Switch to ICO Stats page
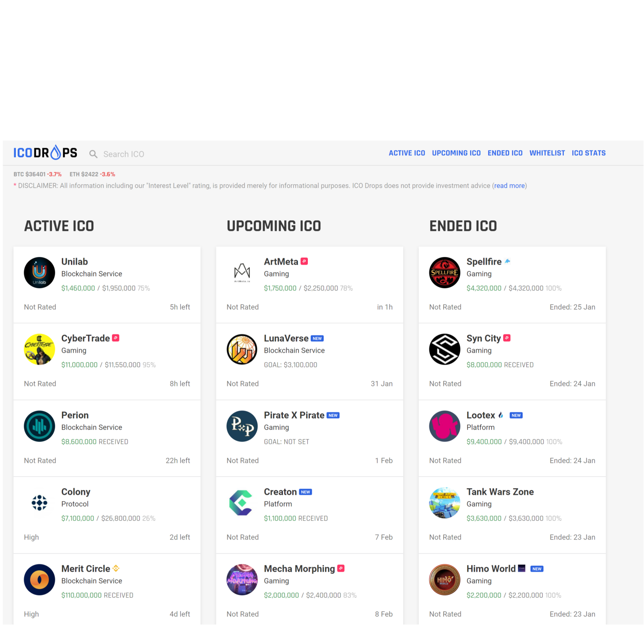Screen dimensions: 644x644 [x=588, y=153]
